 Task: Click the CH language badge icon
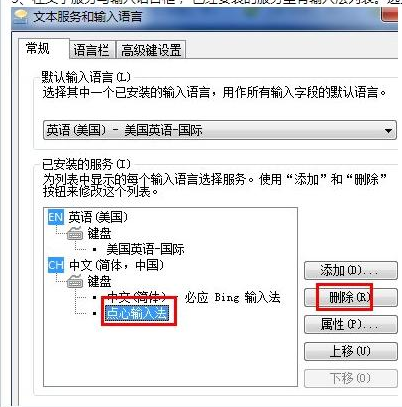pos(56,266)
